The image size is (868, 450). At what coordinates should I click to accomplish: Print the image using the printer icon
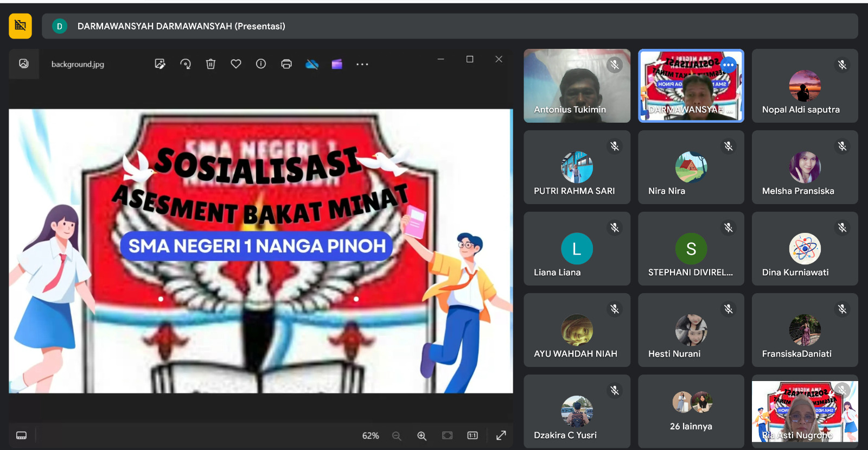pyautogui.click(x=286, y=64)
